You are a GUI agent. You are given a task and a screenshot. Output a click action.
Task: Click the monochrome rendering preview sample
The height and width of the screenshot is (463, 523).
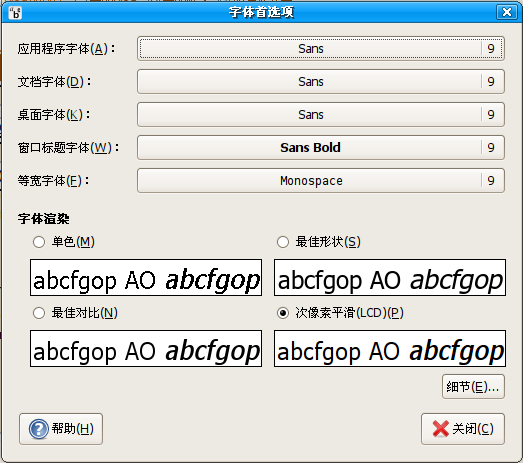pyautogui.click(x=146, y=278)
